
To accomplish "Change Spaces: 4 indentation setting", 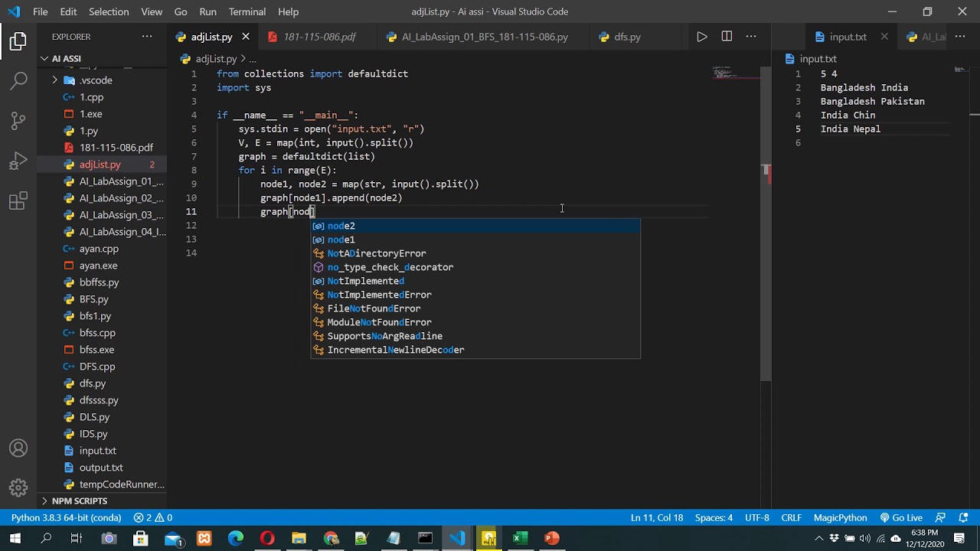I will point(714,518).
